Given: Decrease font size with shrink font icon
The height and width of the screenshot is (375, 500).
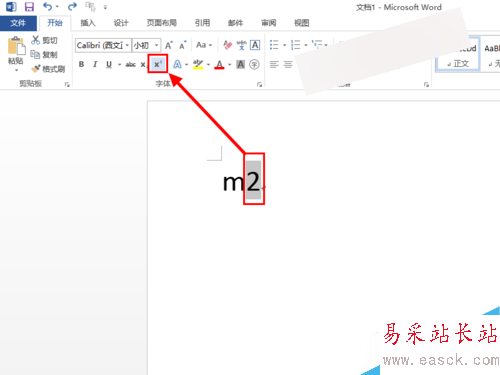Looking at the screenshot, I should click(x=183, y=45).
